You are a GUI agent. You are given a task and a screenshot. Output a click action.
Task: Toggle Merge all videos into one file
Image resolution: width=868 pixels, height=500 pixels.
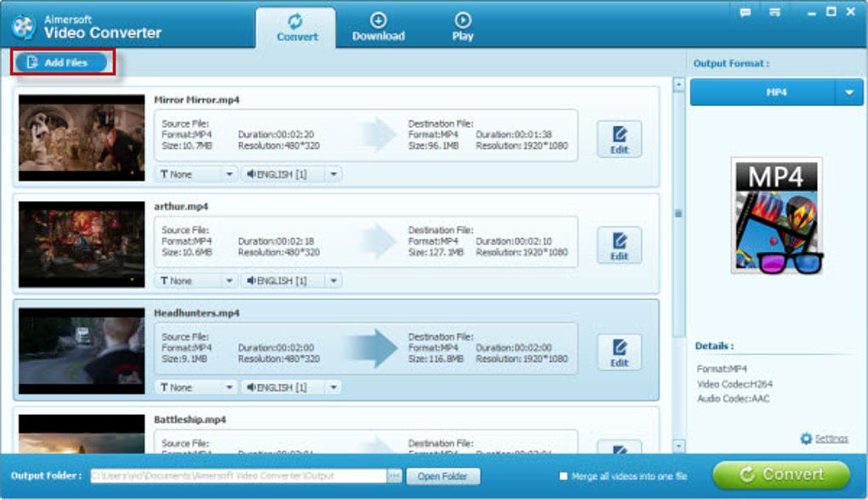point(563,476)
